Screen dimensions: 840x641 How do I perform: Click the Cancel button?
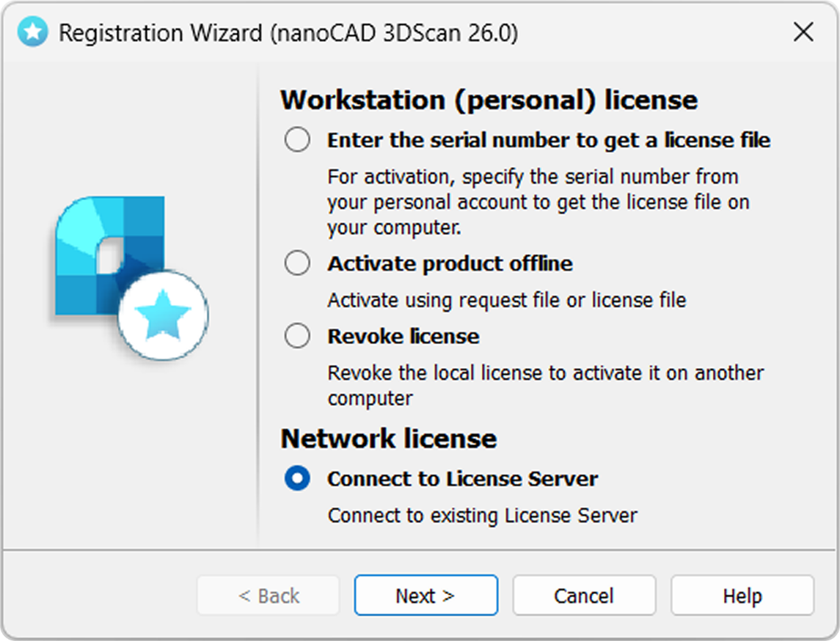[584, 596]
